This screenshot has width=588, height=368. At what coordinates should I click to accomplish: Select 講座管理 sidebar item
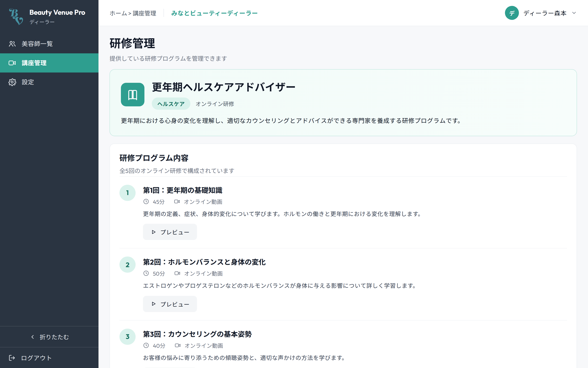coord(49,63)
